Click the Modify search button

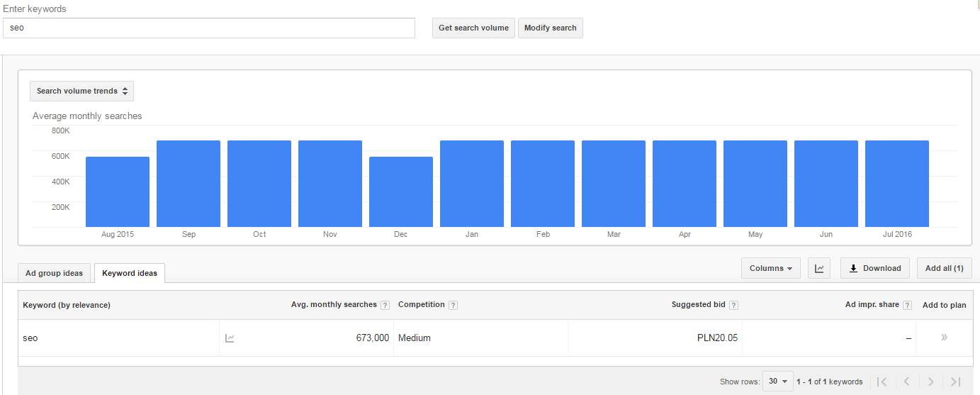[550, 28]
